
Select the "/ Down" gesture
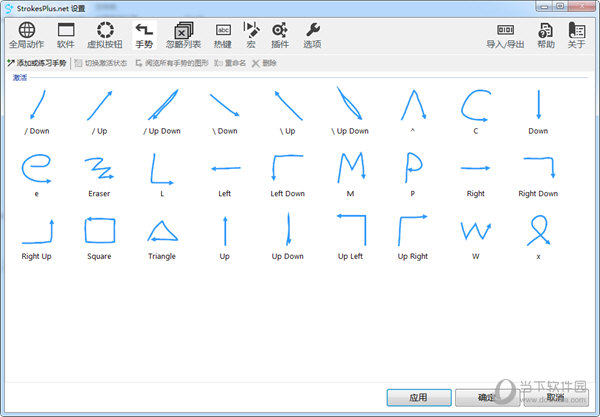pyautogui.click(x=37, y=111)
